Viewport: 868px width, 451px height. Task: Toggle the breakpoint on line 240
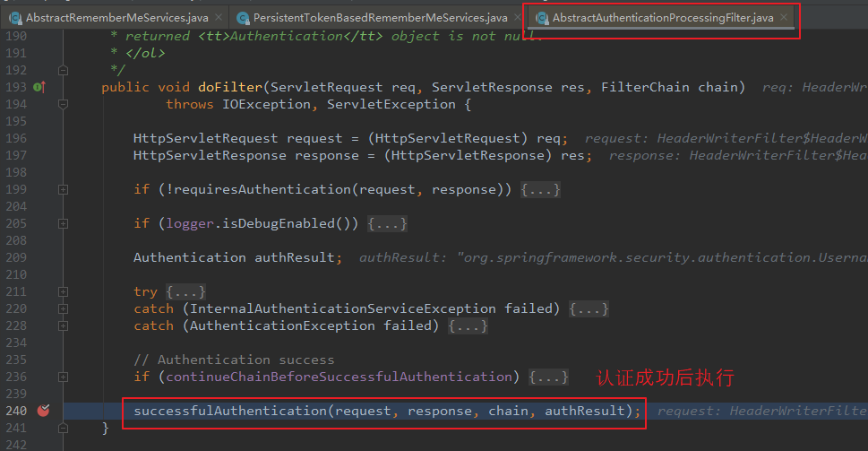click(43, 411)
